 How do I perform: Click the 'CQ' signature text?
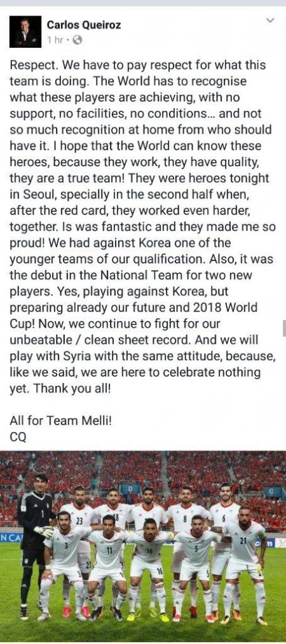click(x=18, y=437)
